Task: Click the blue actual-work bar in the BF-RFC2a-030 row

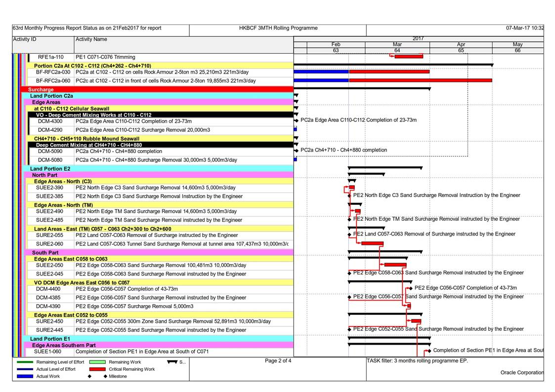Action: coord(321,72)
